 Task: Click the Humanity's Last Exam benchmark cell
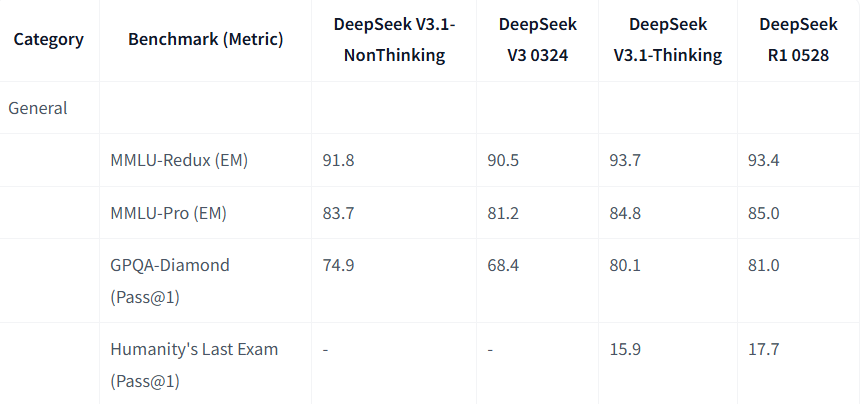click(x=194, y=365)
